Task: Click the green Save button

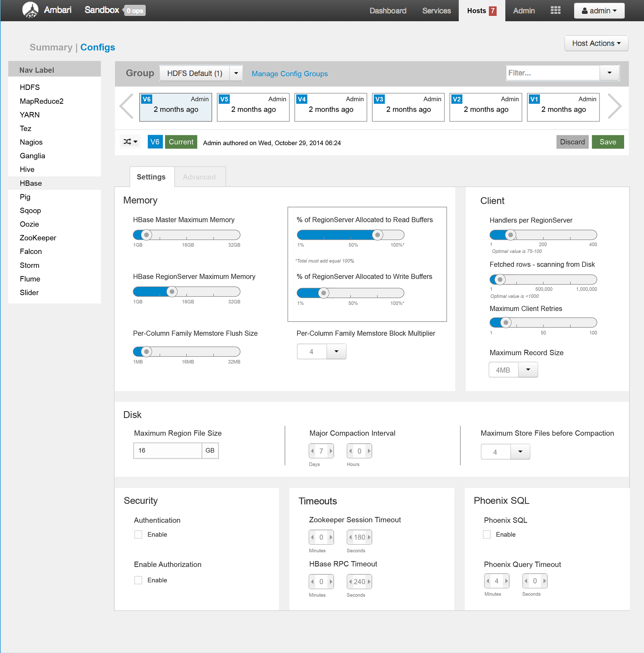Action: (608, 141)
